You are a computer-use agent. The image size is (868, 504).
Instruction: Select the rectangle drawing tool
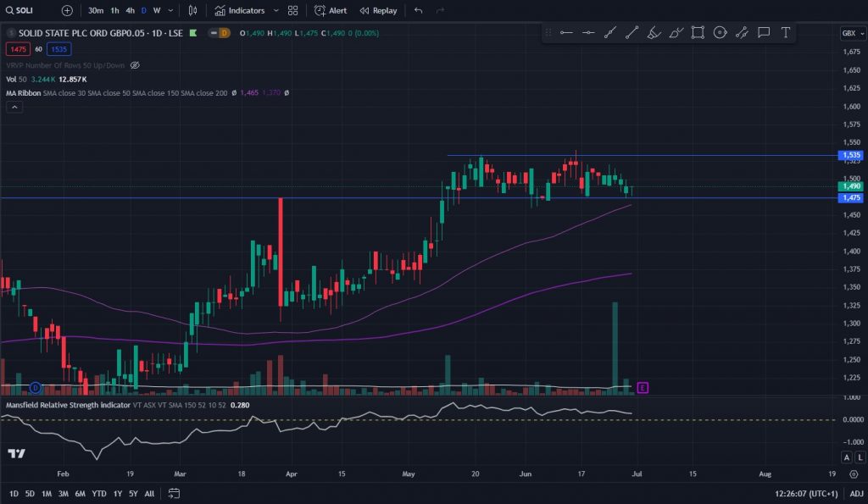click(698, 33)
